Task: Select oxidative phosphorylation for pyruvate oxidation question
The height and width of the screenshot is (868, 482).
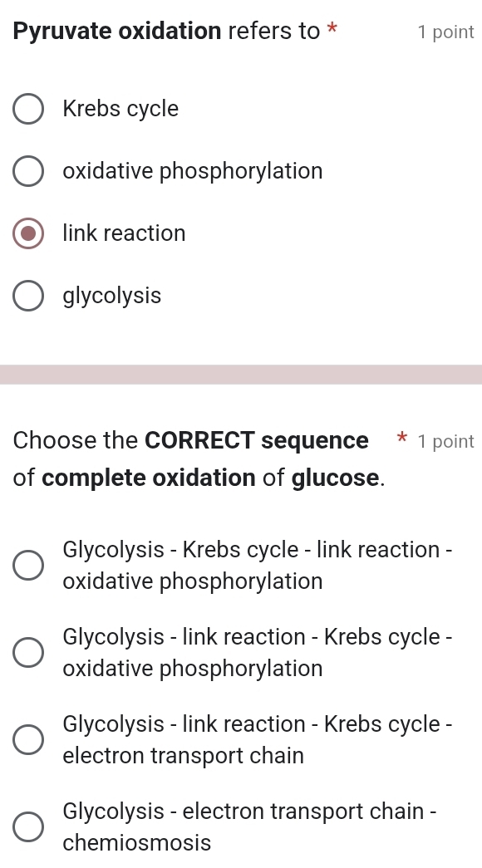Action: (27, 171)
